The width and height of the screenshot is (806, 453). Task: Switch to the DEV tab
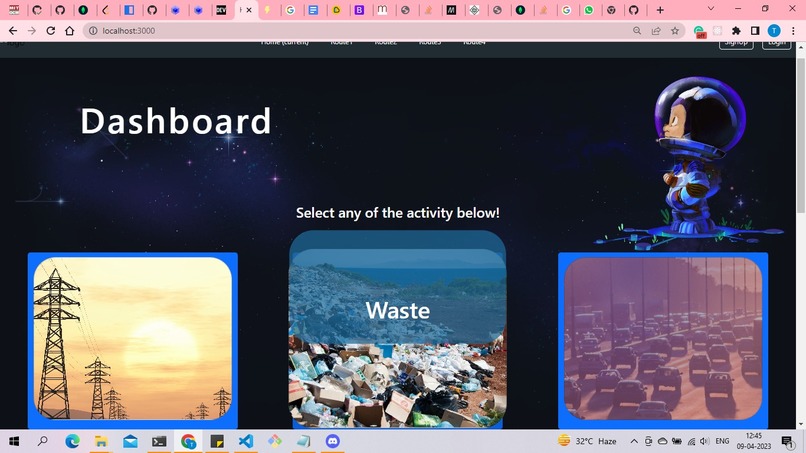pos(221,10)
